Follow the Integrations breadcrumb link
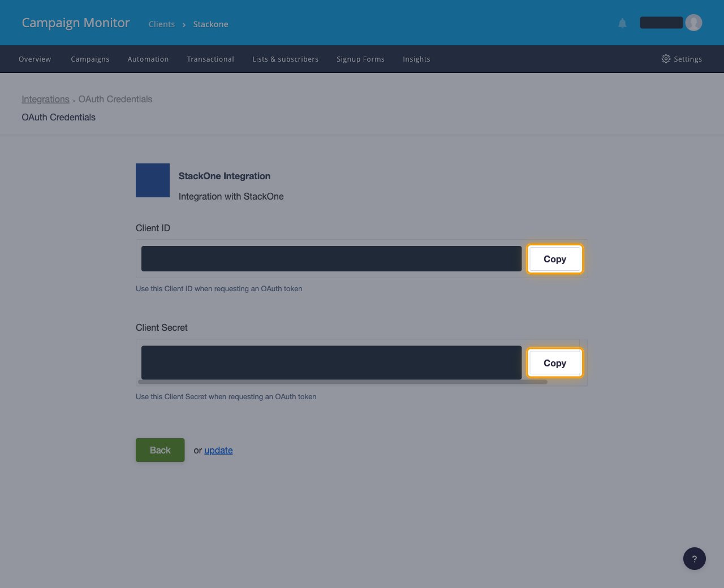The image size is (724, 588). pos(45,99)
